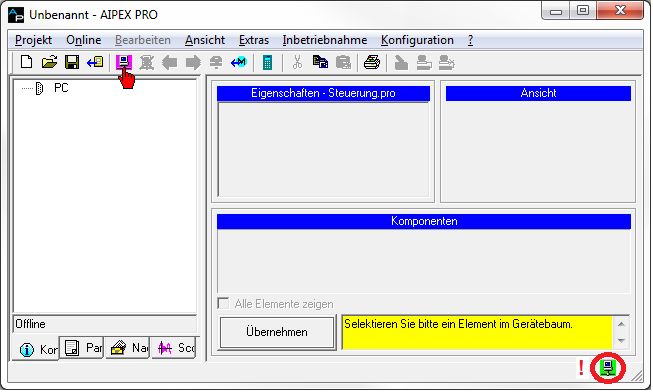Save project with the floppy disk icon
The image size is (653, 392).
tap(72, 62)
